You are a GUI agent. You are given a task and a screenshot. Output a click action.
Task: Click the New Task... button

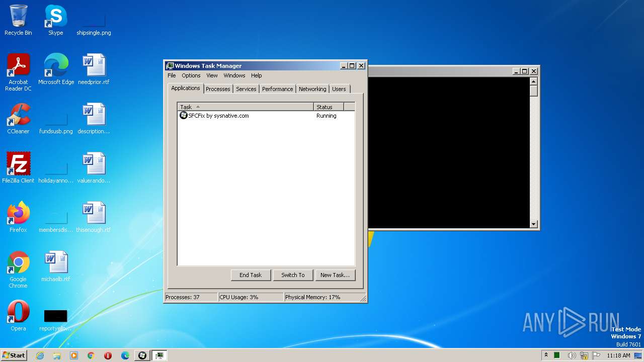(x=335, y=275)
